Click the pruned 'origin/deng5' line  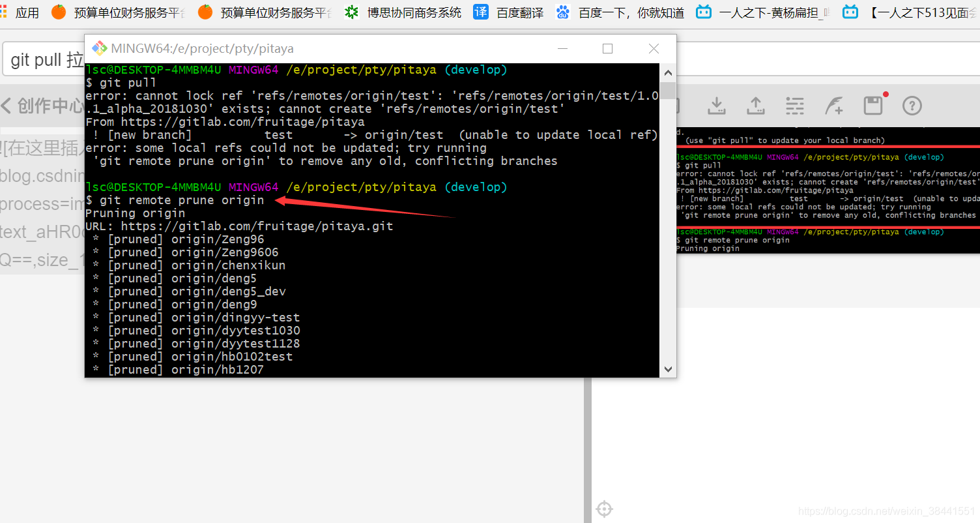pyautogui.click(x=175, y=278)
